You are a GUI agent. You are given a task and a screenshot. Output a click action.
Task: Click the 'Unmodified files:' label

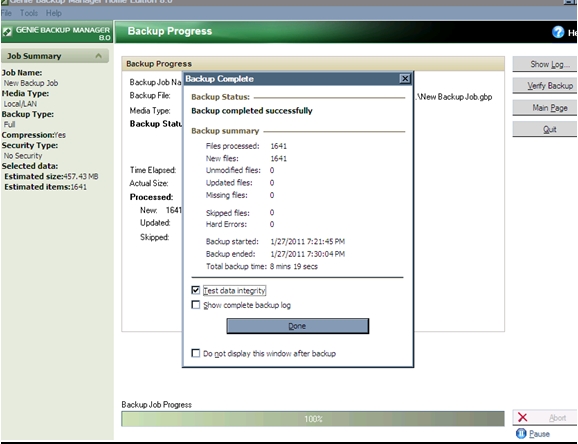pos(233,170)
